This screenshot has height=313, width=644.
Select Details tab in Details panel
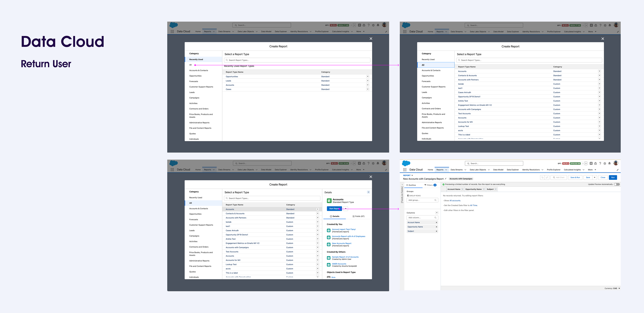click(335, 216)
